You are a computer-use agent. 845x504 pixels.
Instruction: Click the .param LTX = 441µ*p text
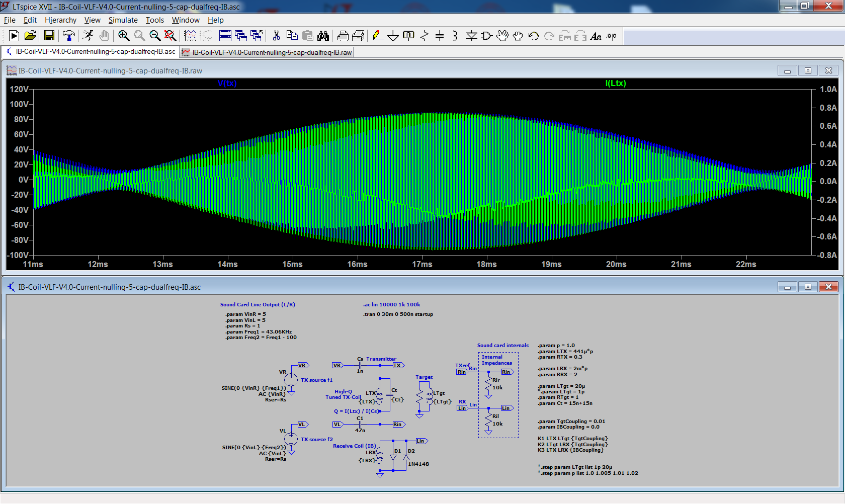click(565, 352)
